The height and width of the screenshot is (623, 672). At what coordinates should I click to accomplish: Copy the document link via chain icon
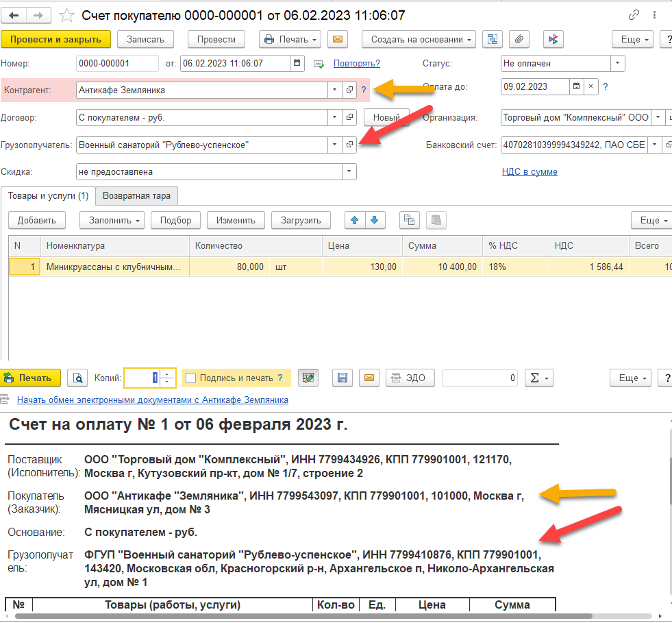pyautogui.click(x=634, y=15)
